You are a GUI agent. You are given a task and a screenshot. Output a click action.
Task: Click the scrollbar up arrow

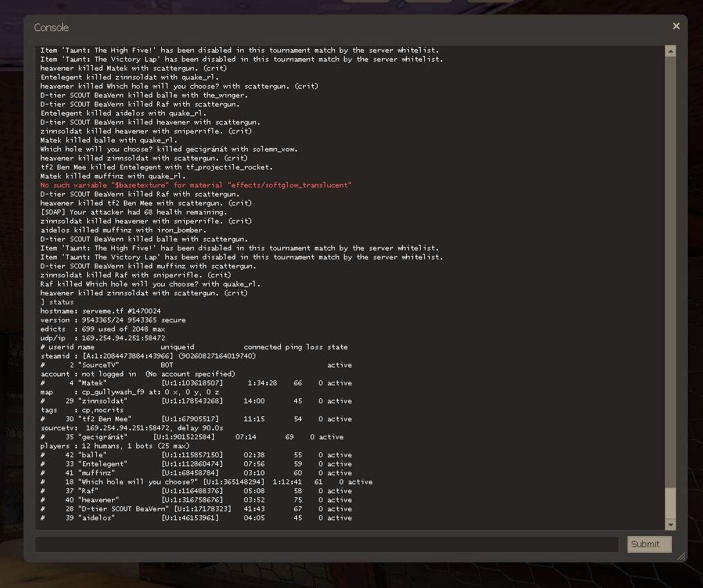coord(670,51)
